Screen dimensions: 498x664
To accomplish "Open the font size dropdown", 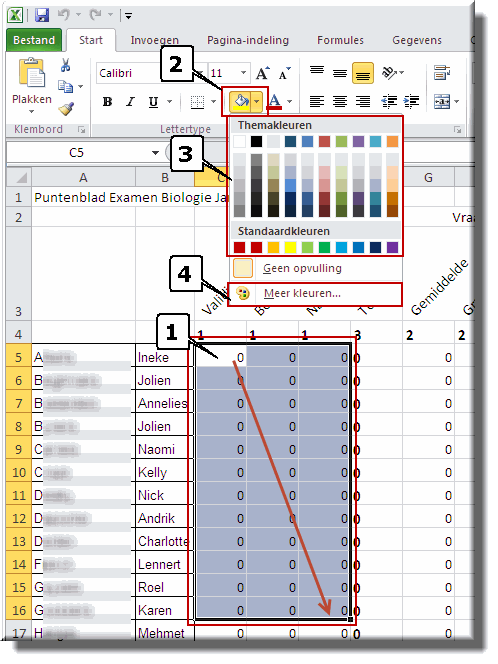I will click(243, 73).
